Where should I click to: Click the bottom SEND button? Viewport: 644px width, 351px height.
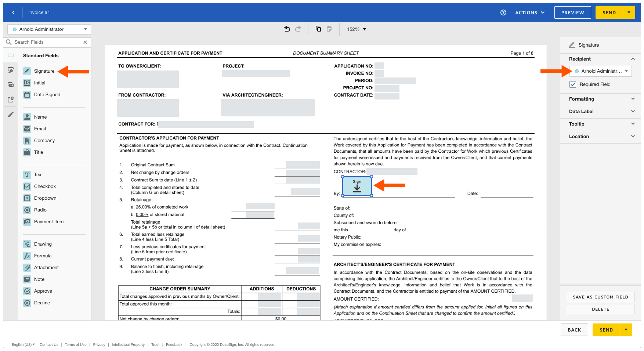(x=606, y=330)
